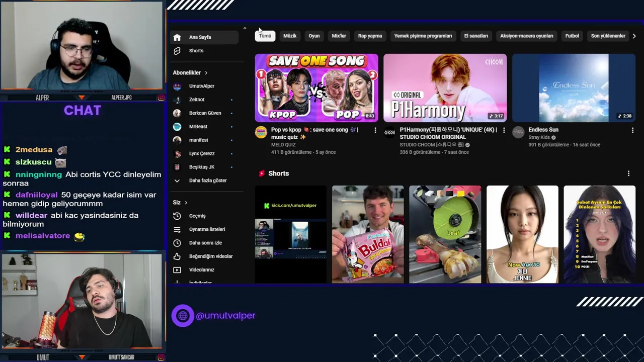Open Ana Sayfa home icon
Screen dimensions: 644x362
(177, 37)
